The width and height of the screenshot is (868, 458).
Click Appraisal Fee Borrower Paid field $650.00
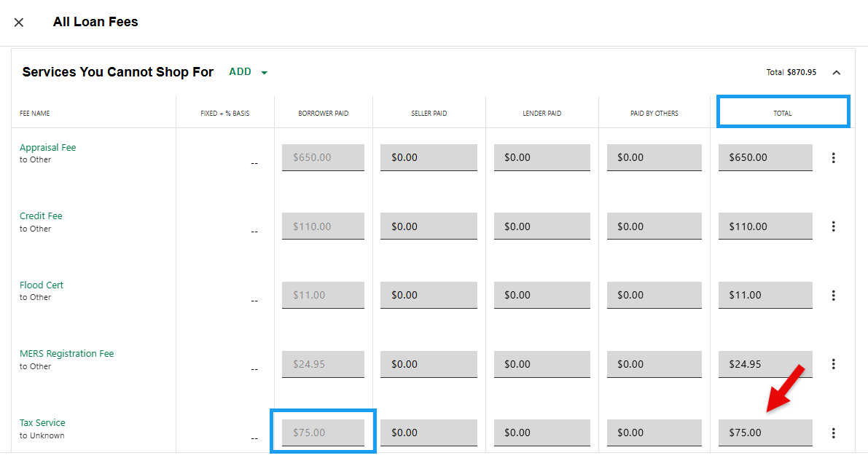(x=323, y=158)
